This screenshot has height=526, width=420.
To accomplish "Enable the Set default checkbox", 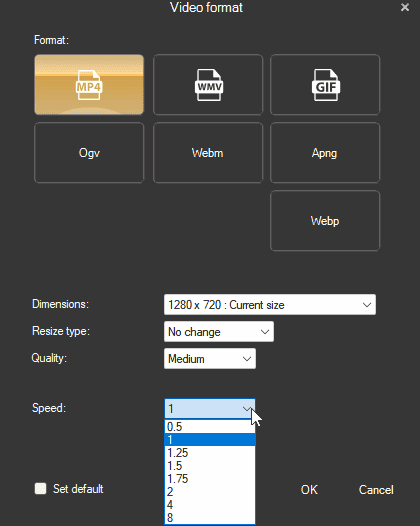I will coord(41,488).
